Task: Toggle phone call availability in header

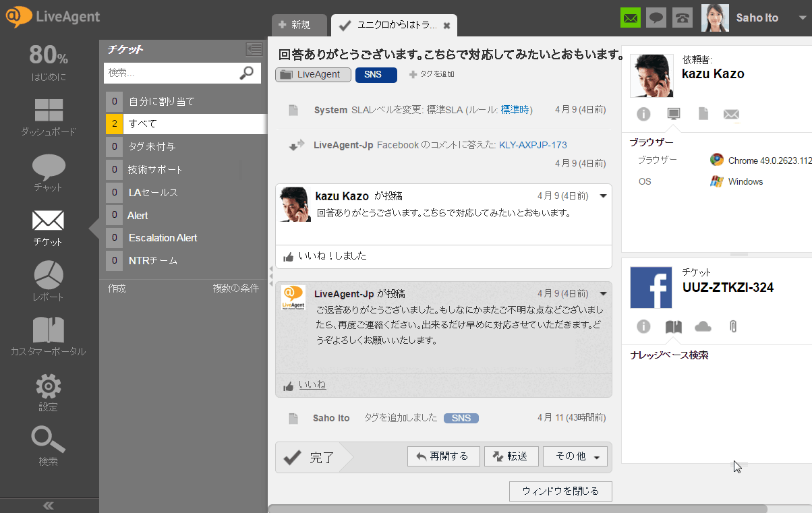Action: coord(683,18)
